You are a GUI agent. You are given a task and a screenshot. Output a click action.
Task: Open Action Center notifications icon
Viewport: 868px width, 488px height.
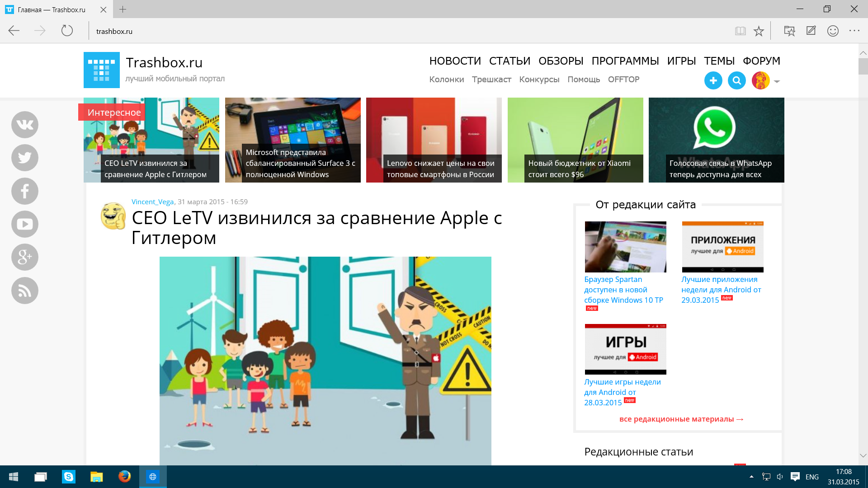[x=795, y=477]
